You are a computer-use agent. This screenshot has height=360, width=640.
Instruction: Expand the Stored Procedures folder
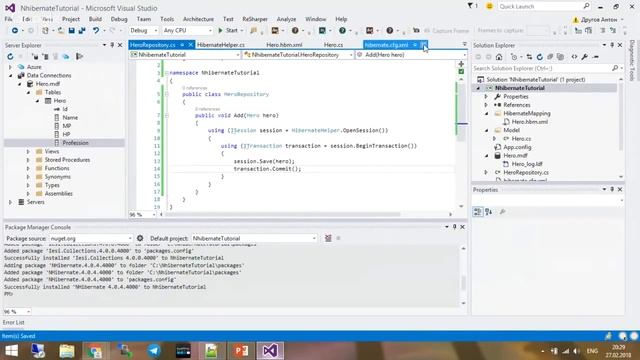pyautogui.click(x=28, y=160)
